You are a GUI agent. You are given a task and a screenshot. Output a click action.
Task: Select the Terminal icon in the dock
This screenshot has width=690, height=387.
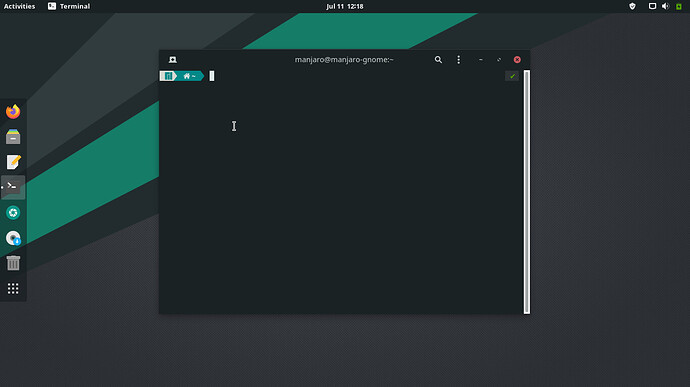click(x=13, y=187)
